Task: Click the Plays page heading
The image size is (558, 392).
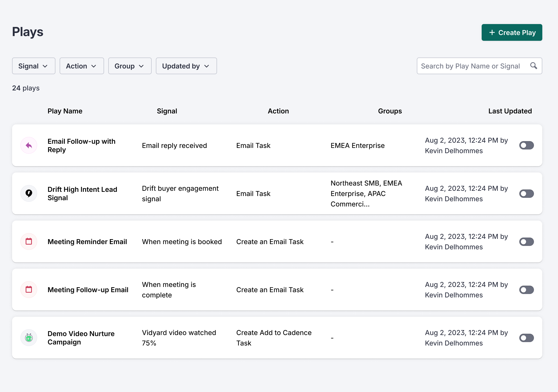Action: click(28, 32)
